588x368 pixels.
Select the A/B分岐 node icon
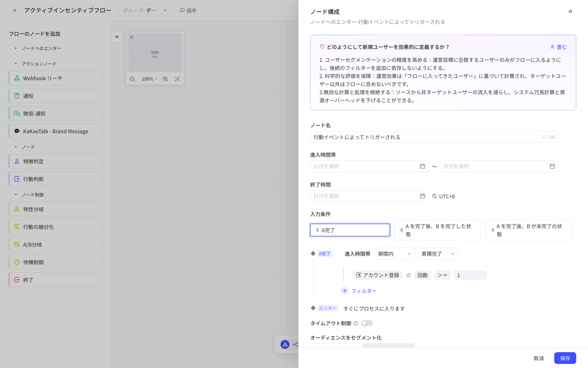[17, 244]
